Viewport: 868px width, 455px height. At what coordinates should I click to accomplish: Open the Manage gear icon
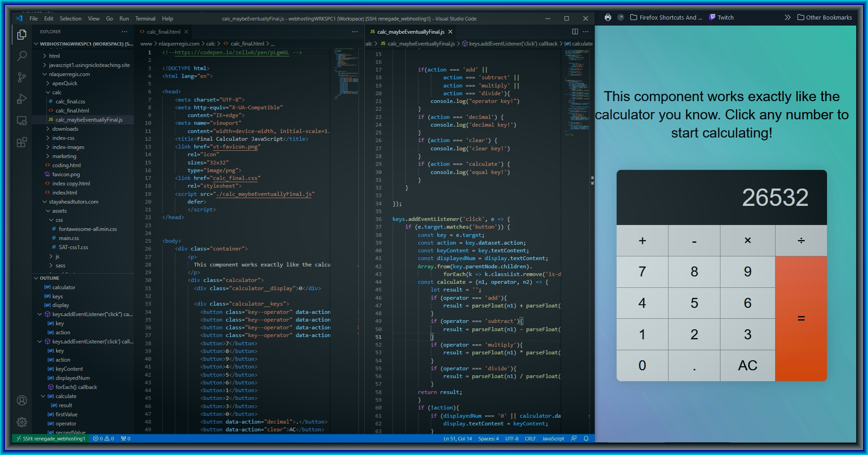tap(21, 422)
